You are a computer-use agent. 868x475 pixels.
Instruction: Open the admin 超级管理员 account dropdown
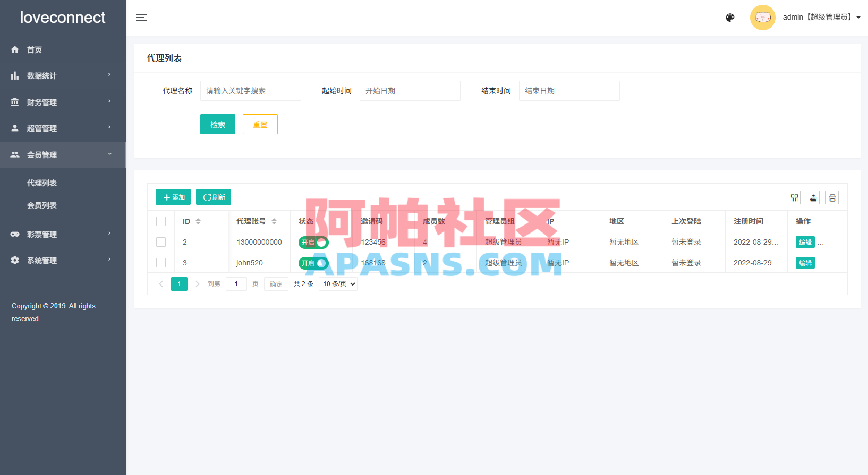821,18
